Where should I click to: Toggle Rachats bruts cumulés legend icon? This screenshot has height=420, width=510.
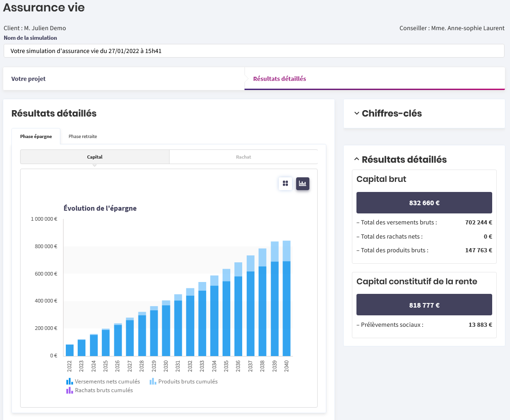pyautogui.click(x=69, y=390)
